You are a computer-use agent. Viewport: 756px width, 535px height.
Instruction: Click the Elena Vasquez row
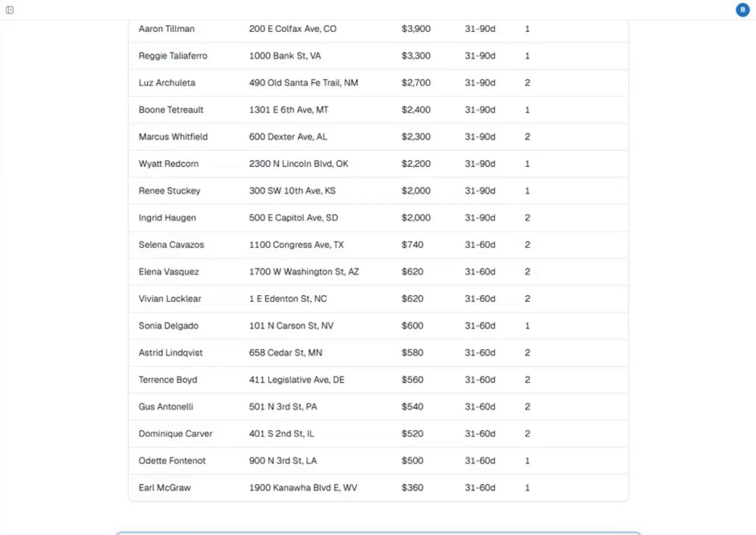379,272
